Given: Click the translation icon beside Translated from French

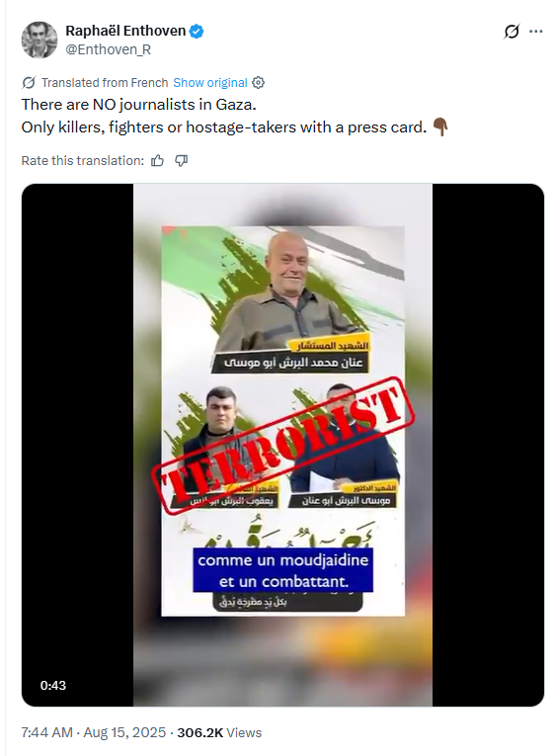Looking at the screenshot, I should click(29, 83).
